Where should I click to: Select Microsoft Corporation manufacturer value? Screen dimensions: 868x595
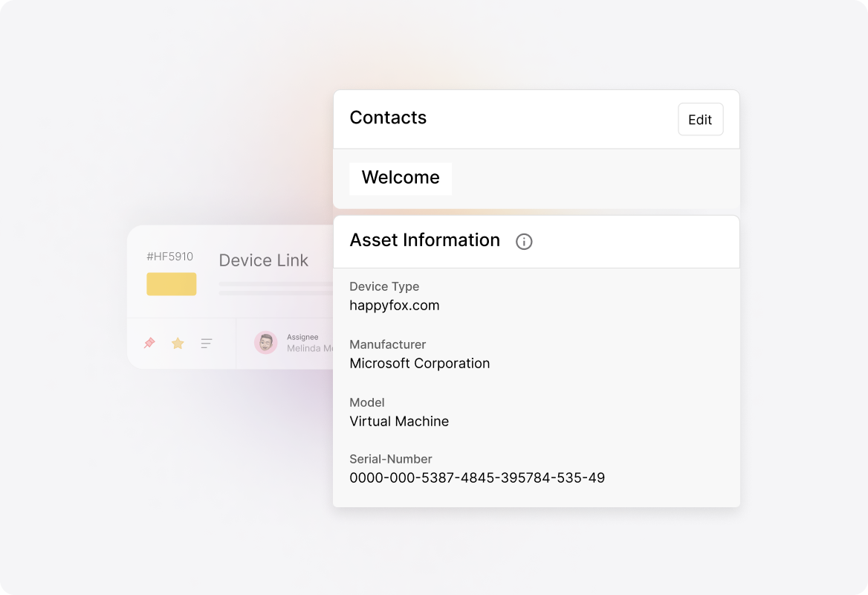point(420,364)
